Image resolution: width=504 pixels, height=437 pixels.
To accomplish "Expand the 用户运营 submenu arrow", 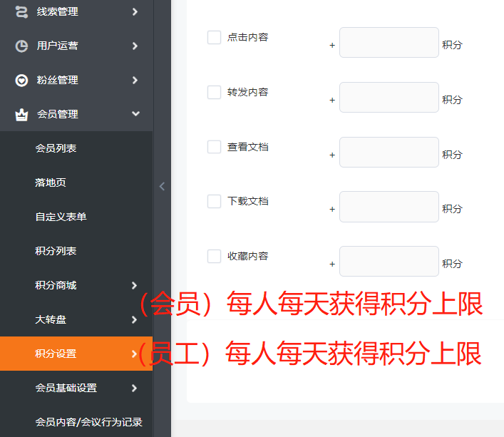I will point(135,46).
